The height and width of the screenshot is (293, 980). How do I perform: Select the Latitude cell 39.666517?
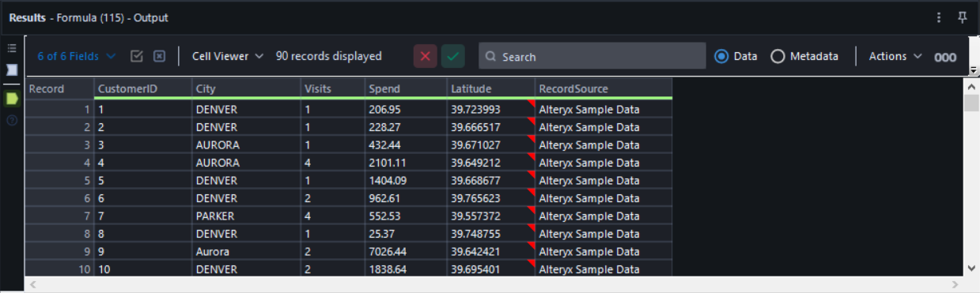(x=491, y=127)
